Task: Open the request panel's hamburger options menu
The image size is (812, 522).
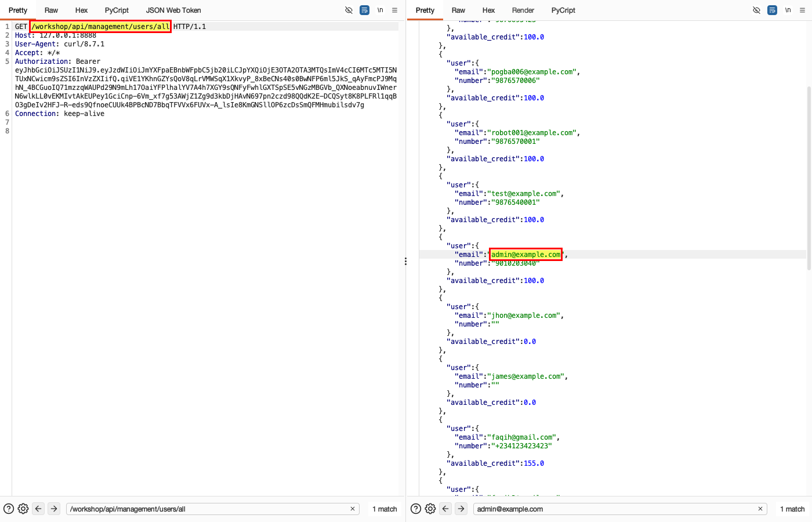Action: tap(395, 10)
